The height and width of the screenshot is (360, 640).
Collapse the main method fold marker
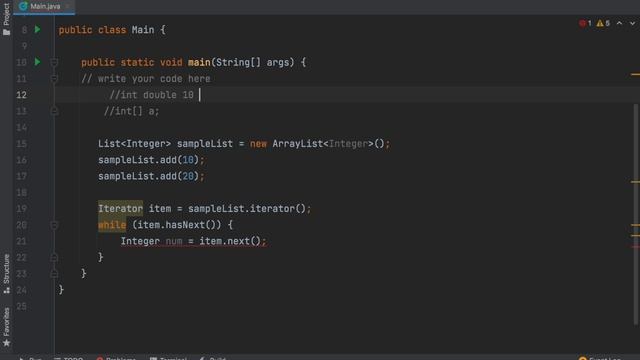tap(54, 62)
